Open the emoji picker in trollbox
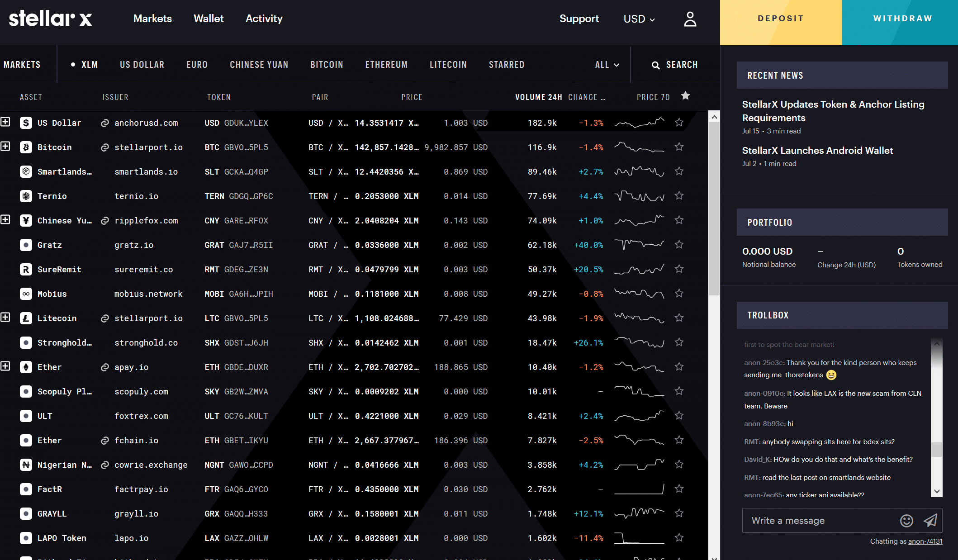Screen dimensions: 958x560 pos(906,521)
